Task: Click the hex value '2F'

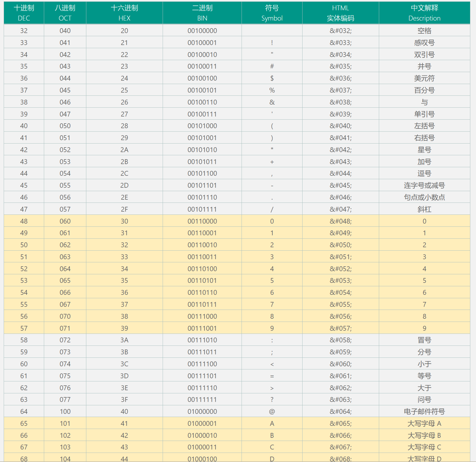Action: [x=124, y=209]
